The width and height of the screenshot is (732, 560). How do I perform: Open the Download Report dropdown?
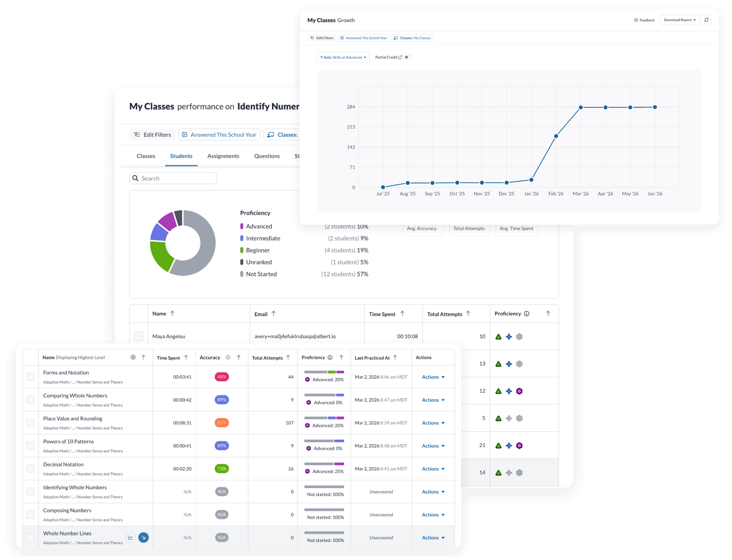pyautogui.click(x=679, y=20)
